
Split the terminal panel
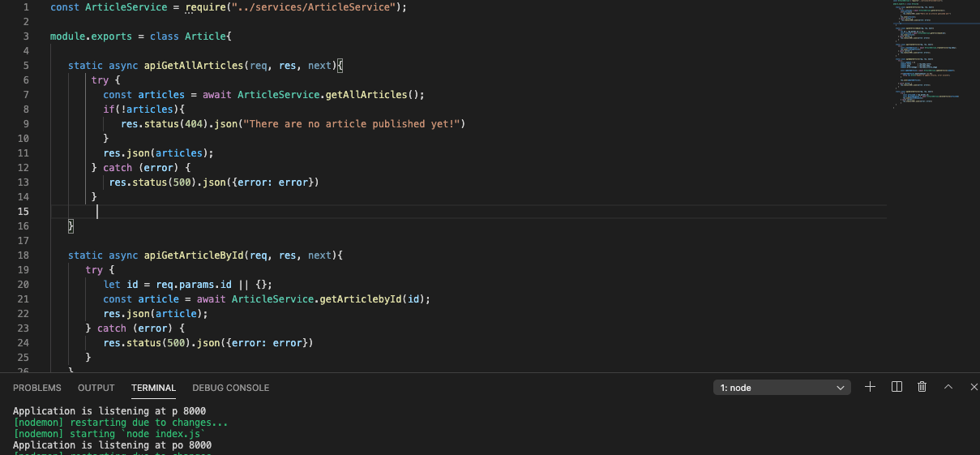point(897,387)
